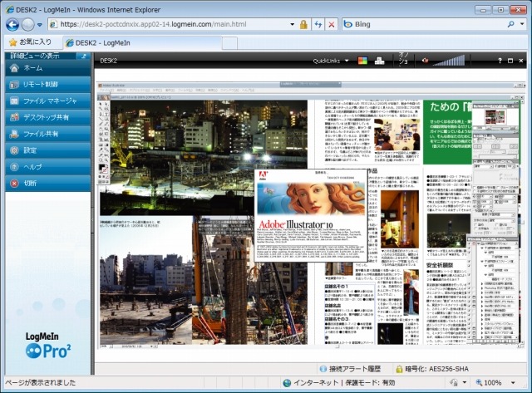Click the Adobe Illustrator 10 splash screen
The height and width of the screenshot is (393, 532).
pos(311,215)
